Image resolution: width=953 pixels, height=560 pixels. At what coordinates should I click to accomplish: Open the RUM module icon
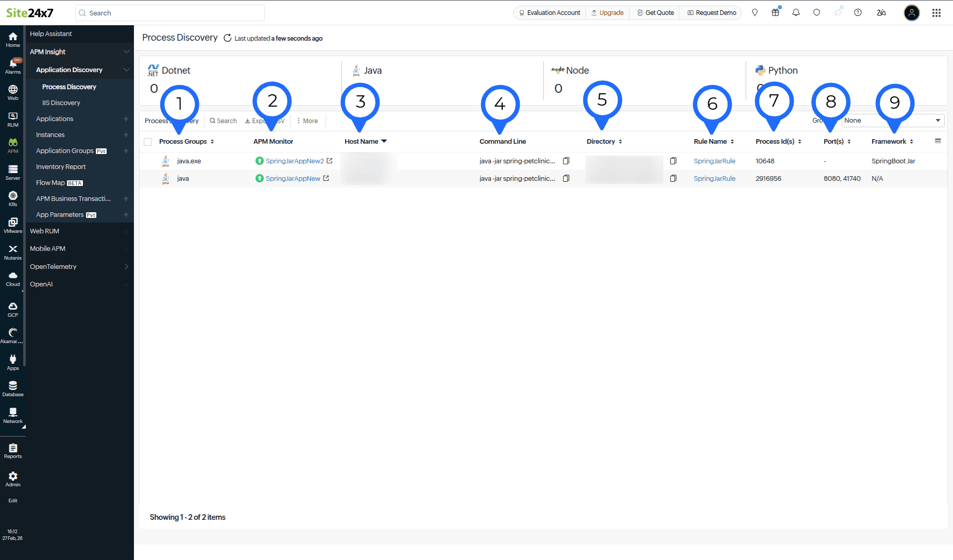coord(13,119)
